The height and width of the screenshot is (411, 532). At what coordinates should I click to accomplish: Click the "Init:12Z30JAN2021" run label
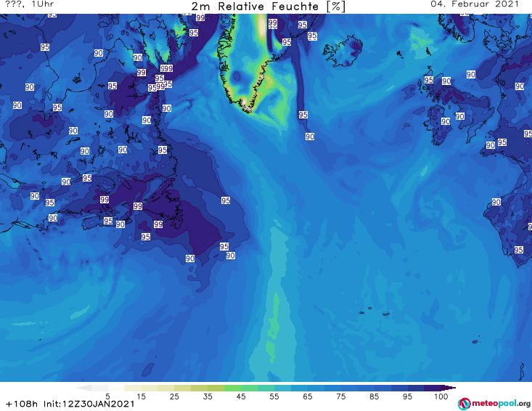coord(89,404)
